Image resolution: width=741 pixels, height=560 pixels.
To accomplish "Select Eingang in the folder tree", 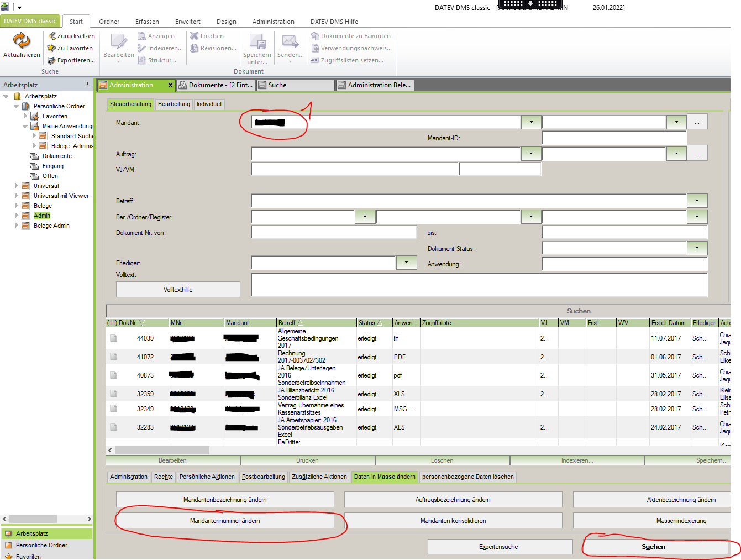I will [x=52, y=166].
